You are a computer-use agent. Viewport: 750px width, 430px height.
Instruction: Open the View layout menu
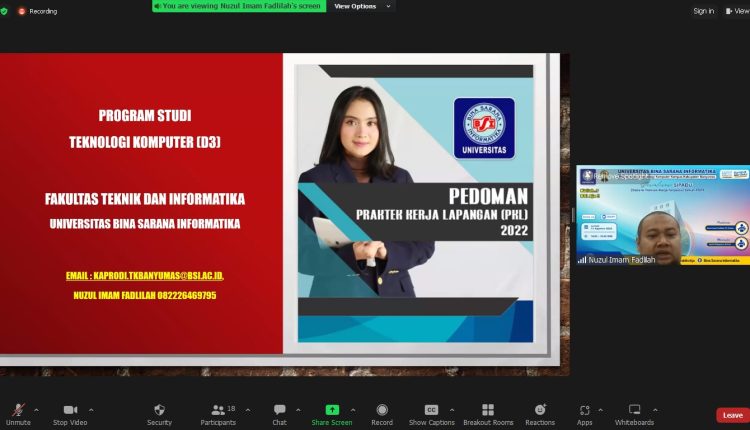[x=738, y=11]
